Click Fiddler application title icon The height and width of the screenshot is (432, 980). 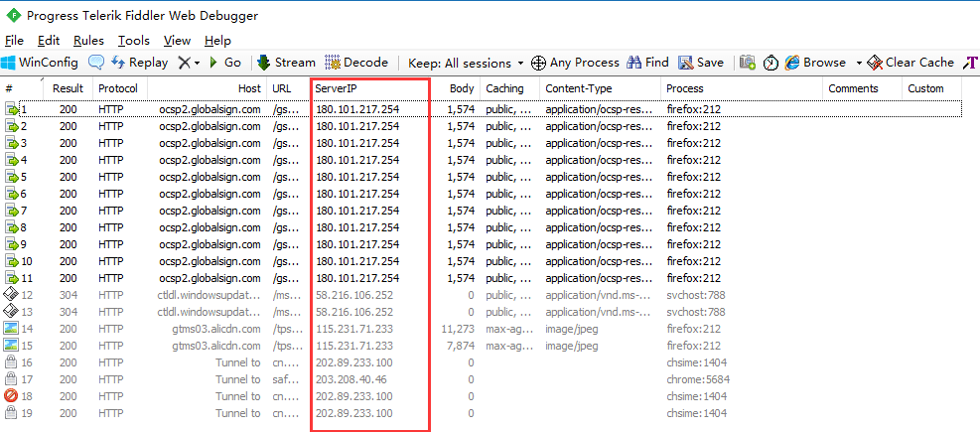point(13,16)
